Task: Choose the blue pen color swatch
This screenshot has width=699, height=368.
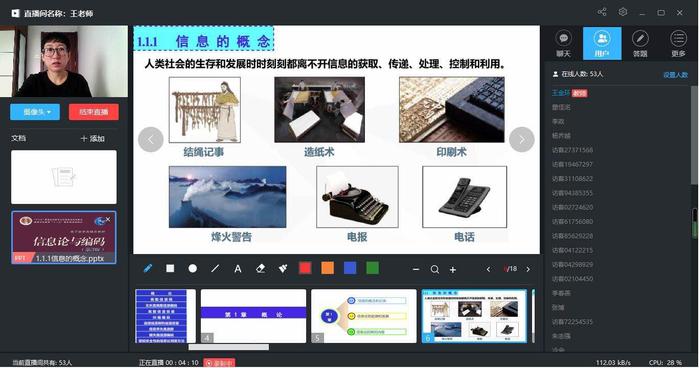Action: tap(350, 268)
